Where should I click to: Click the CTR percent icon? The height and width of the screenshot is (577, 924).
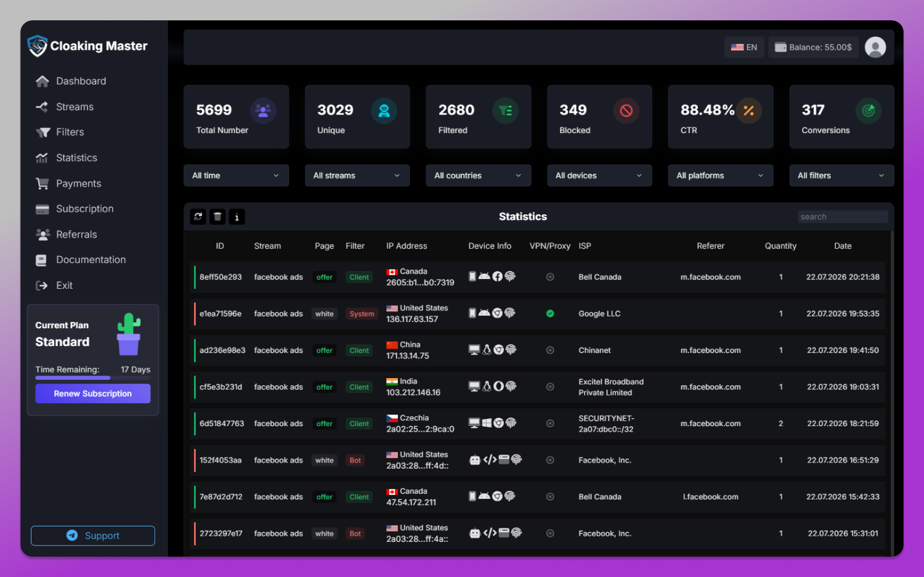coord(748,111)
